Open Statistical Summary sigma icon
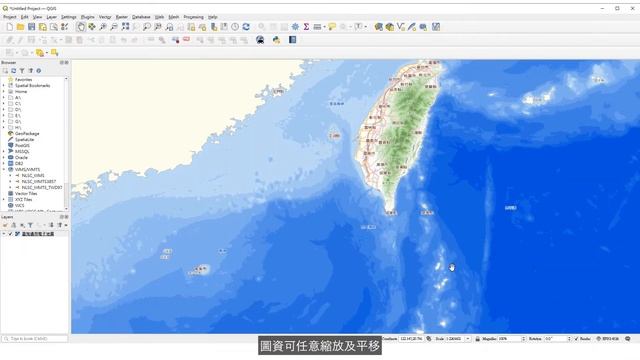Screen dimensions: 640x360 pyautogui.click(x=306, y=27)
